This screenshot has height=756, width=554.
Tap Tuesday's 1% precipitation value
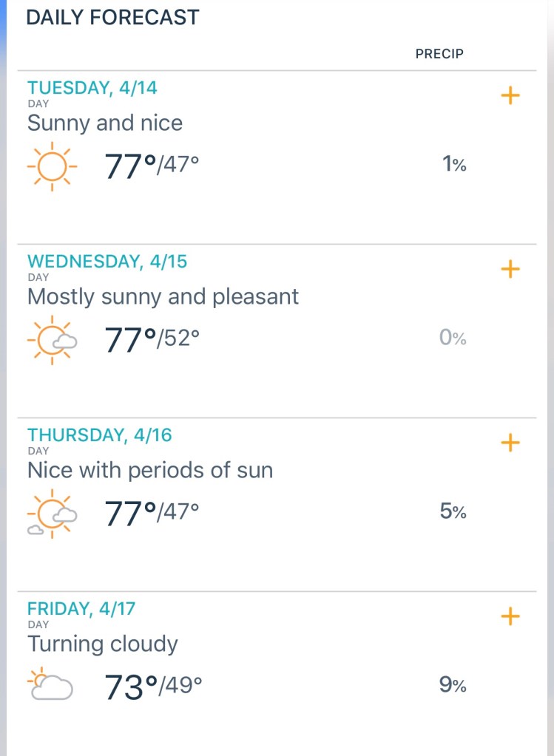tap(453, 165)
